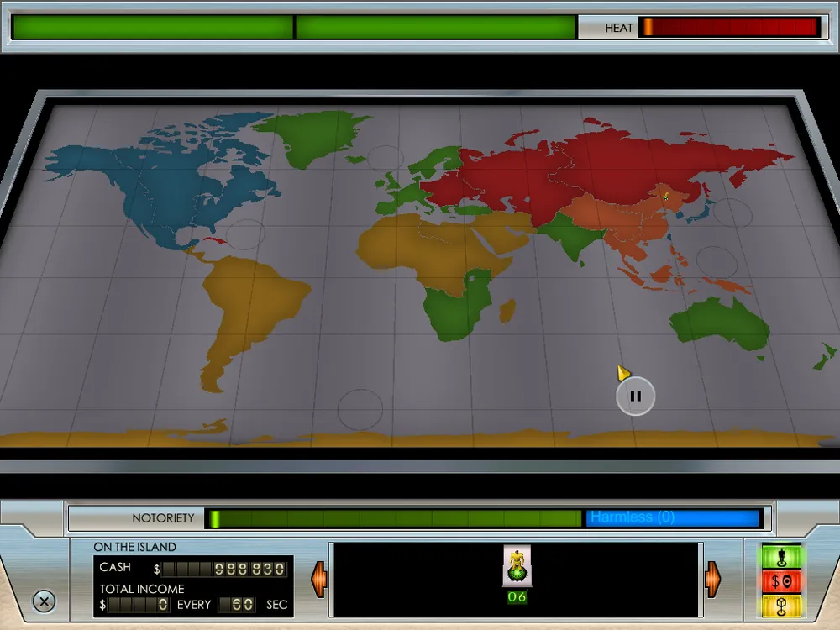The width and height of the screenshot is (840, 630).
Task: Click the red HEAT meter bar
Action: tap(729, 28)
